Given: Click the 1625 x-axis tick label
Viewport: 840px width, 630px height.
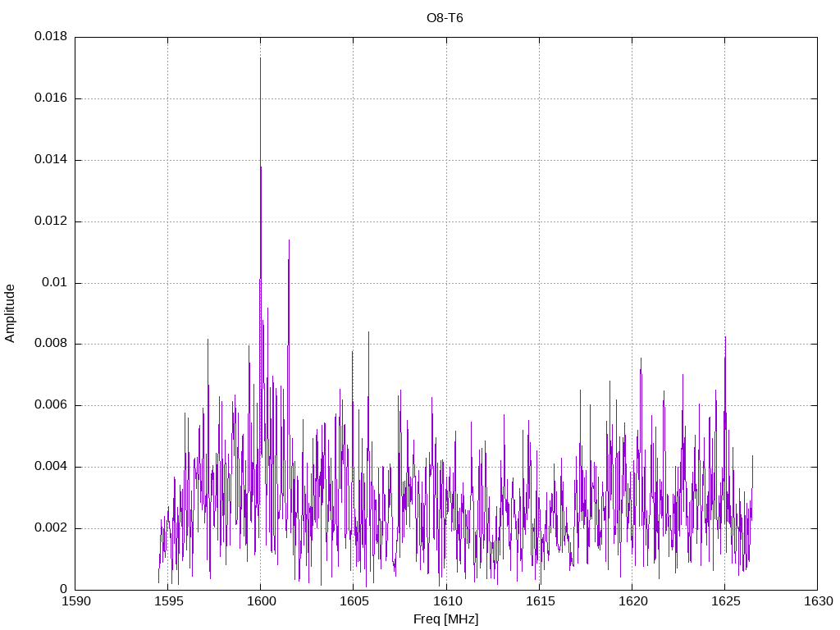Looking at the screenshot, I should [x=726, y=601].
